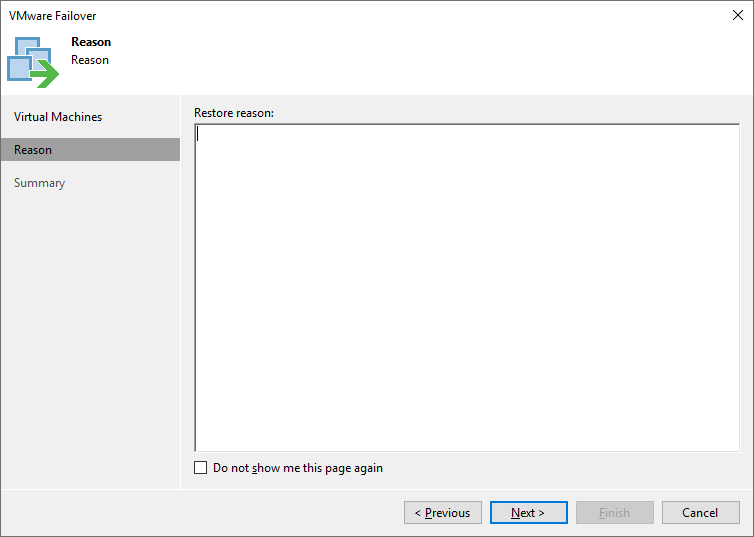
Task: Click the blinking text cursor in reason field
Action: tap(198, 134)
